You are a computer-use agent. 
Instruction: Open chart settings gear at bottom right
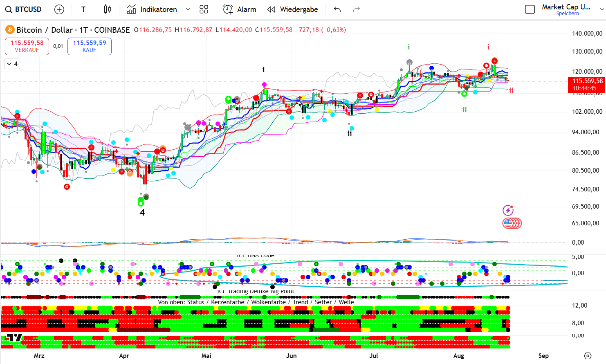pyautogui.click(x=588, y=356)
